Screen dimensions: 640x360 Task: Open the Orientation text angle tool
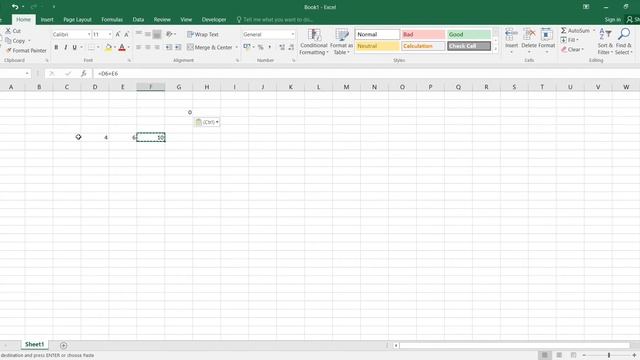click(x=169, y=34)
